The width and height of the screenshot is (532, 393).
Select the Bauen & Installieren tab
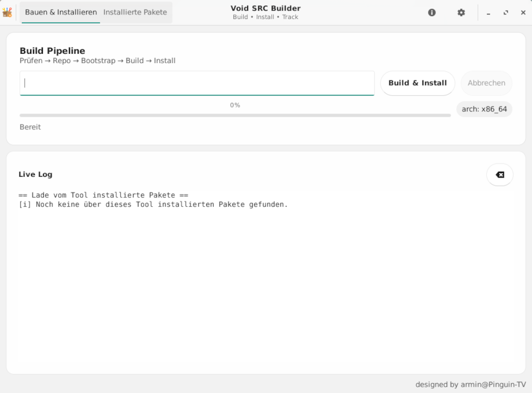(x=61, y=12)
